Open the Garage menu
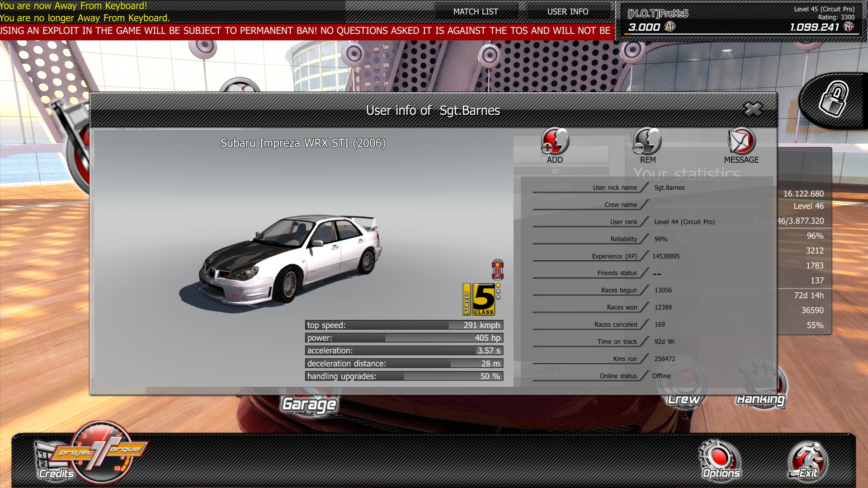Screen dimensions: 868x488 (x=309, y=404)
